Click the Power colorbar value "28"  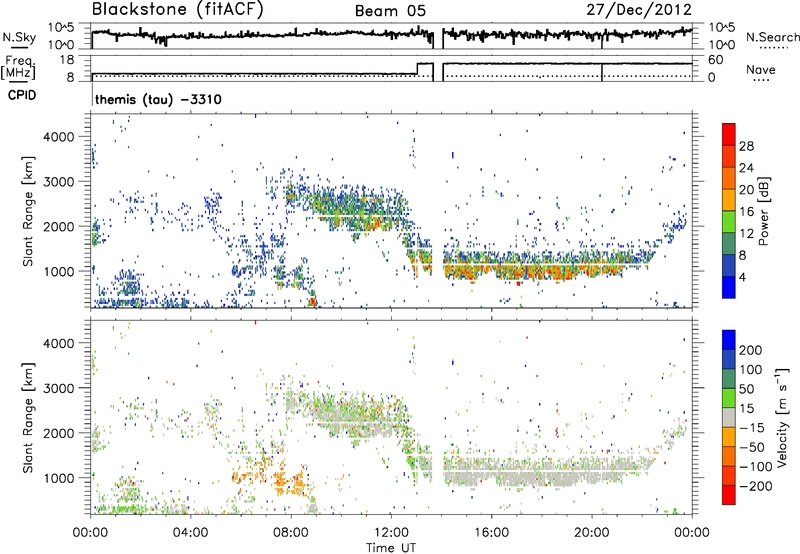point(746,146)
